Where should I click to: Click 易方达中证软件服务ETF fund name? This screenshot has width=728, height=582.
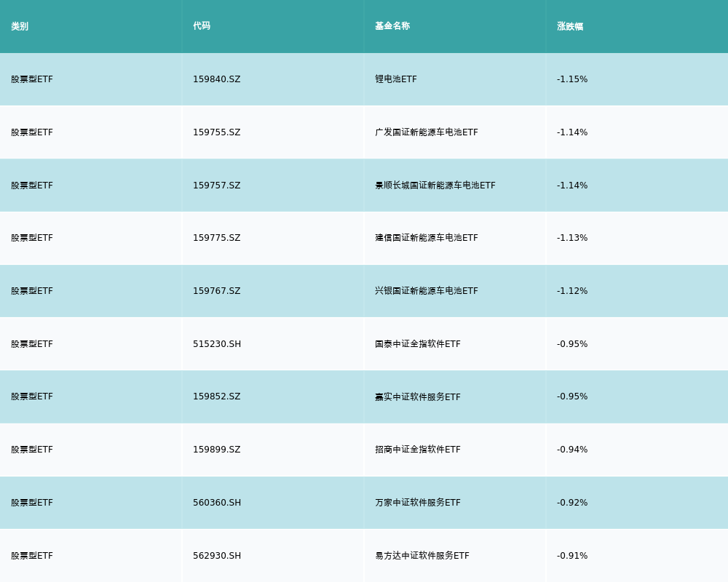tap(422, 556)
